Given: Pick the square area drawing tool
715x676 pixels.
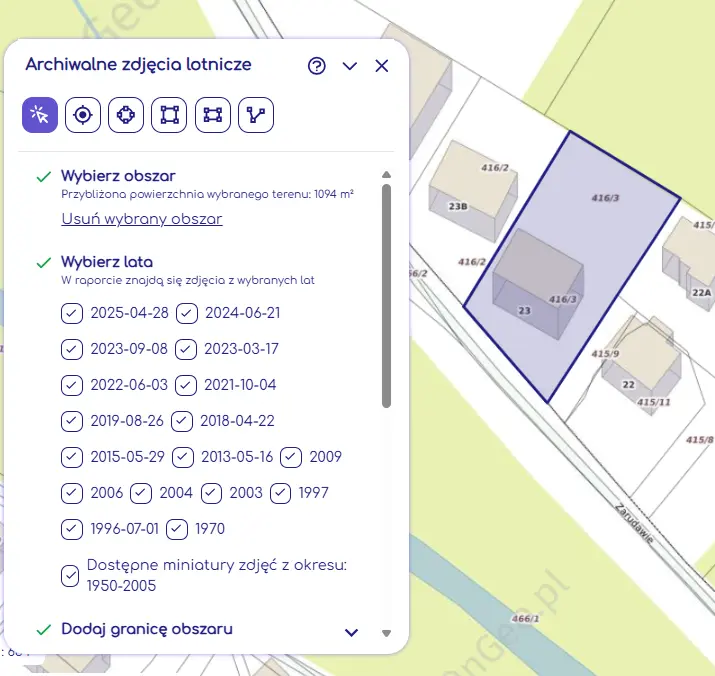Looking at the screenshot, I should pyautogui.click(x=169, y=115).
